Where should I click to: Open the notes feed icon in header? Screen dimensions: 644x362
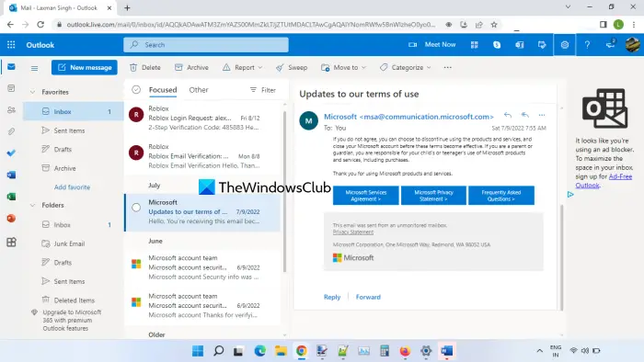pyautogui.click(x=542, y=45)
